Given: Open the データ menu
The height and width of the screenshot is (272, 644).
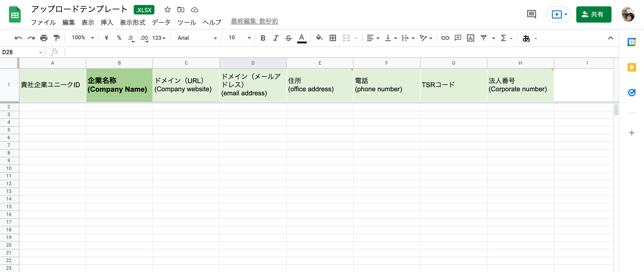Looking at the screenshot, I should coord(161,22).
